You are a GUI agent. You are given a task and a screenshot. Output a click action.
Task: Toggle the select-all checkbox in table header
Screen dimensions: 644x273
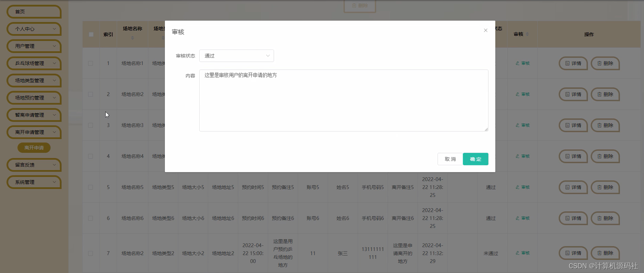(x=91, y=34)
